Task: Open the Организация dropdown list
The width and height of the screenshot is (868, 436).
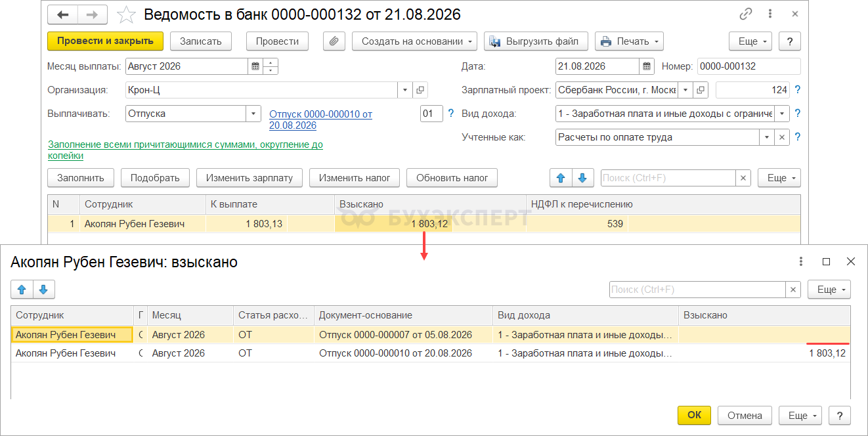Action: 405,90
